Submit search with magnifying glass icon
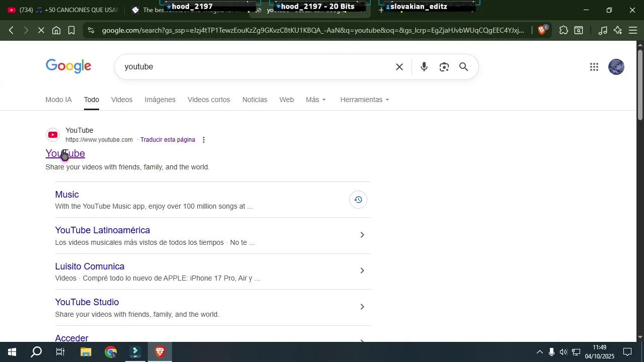644x362 pixels. 464,67
